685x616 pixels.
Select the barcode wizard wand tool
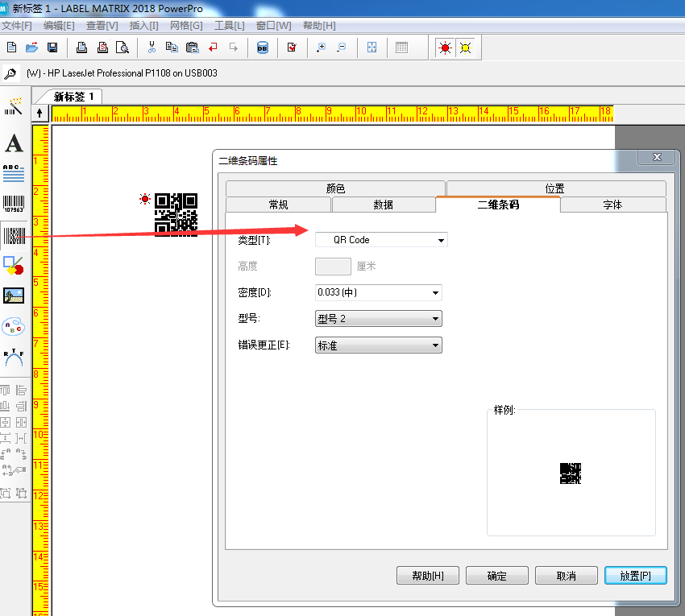[x=14, y=107]
